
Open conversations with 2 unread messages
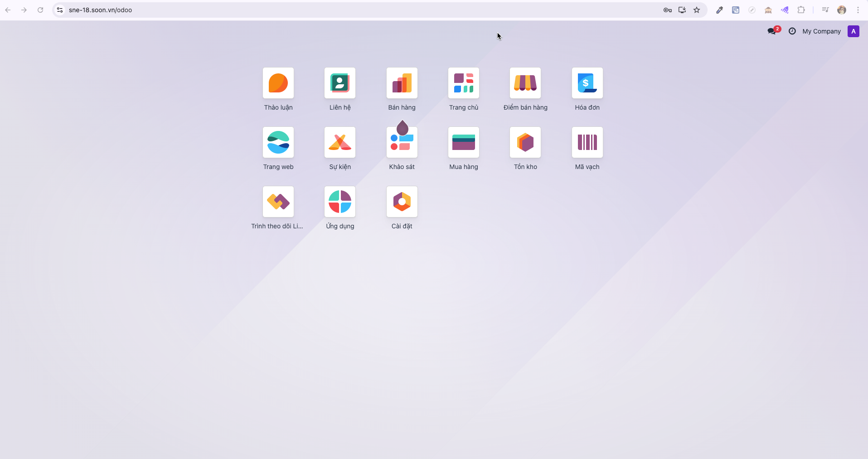(x=773, y=31)
